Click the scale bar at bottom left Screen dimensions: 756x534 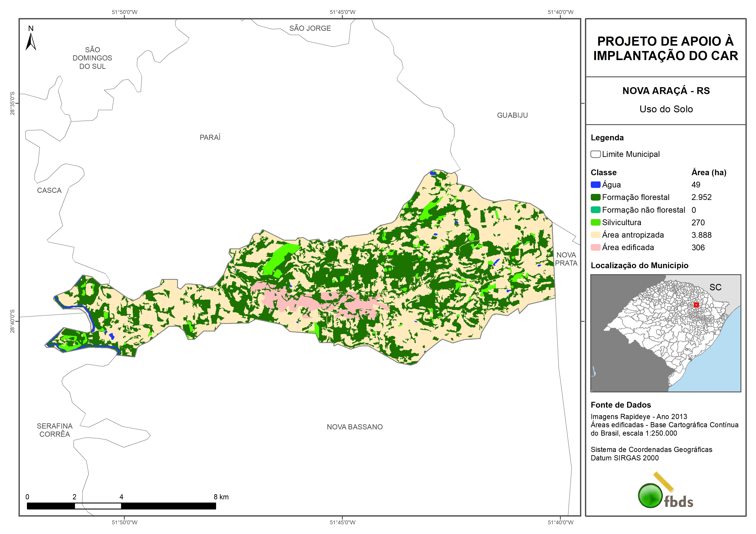[x=121, y=506]
